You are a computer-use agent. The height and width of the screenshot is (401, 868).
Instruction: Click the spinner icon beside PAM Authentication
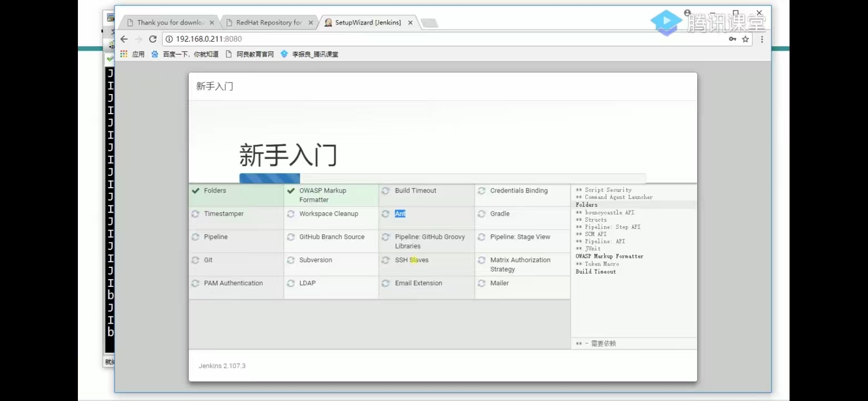(x=195, y=283)
